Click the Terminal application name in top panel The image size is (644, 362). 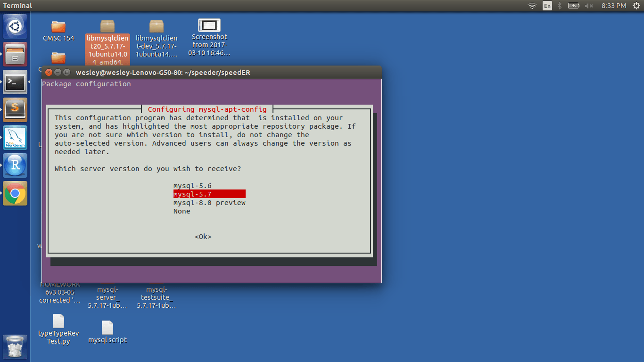click(17, 6)
